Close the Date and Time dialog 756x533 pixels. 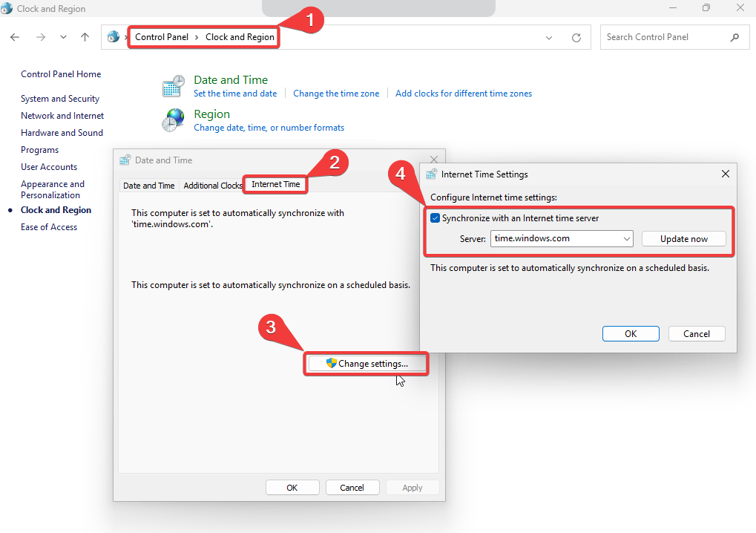(x=434, y=159)
